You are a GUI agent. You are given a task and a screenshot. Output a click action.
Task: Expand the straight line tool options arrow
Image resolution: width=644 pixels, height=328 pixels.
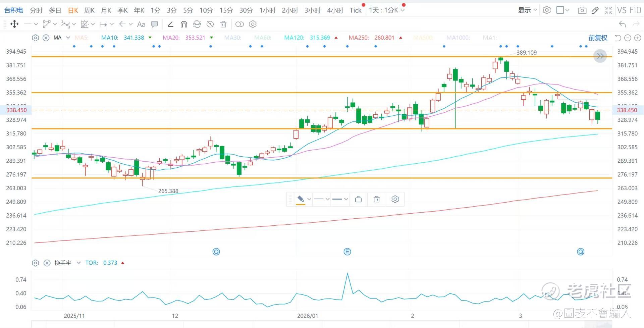pos(36,24)
